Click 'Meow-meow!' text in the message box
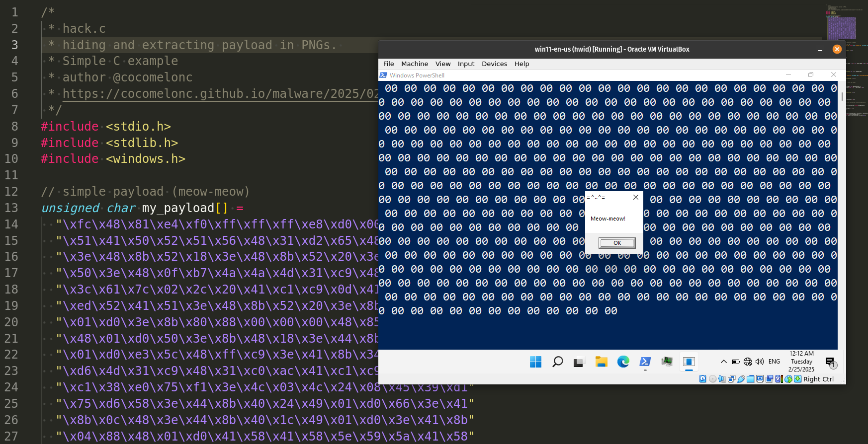The width and height of the screenshot is (868, 444). (608, 219)
